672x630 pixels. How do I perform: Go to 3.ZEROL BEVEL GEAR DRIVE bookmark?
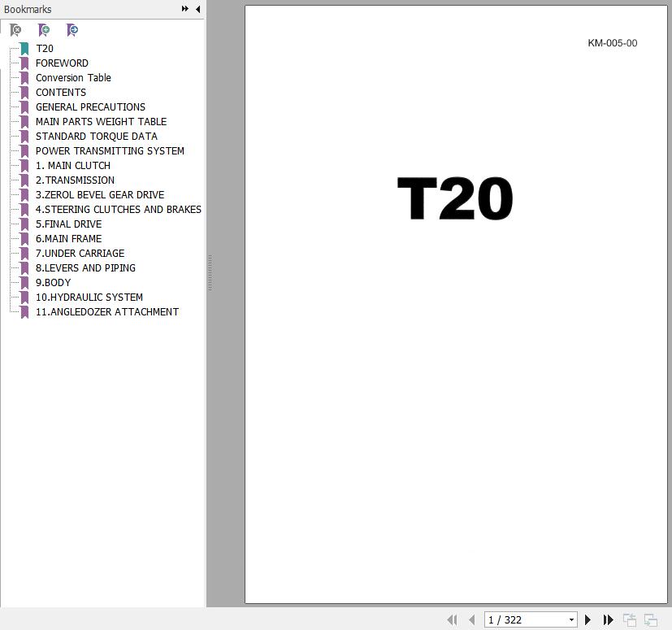pyautogui.click(x=100, y=195)
